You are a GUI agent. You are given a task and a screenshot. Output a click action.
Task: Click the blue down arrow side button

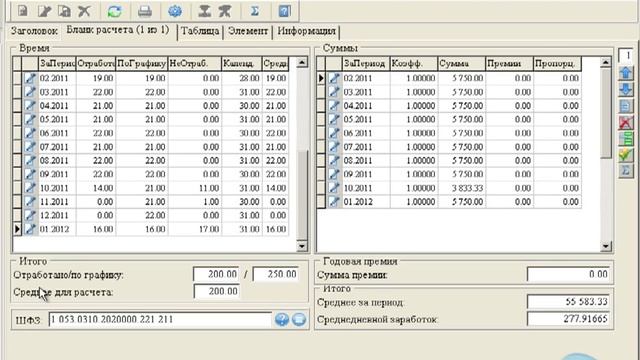(x=626, y=90)
